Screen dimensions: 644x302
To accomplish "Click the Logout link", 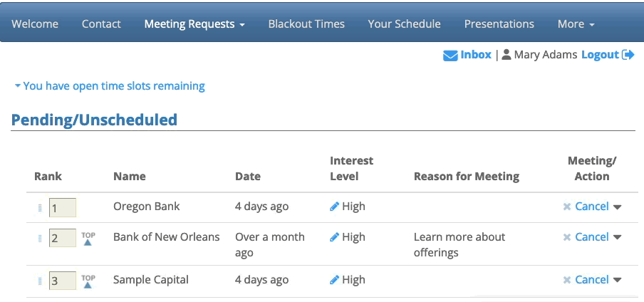I will pos(600,55).
